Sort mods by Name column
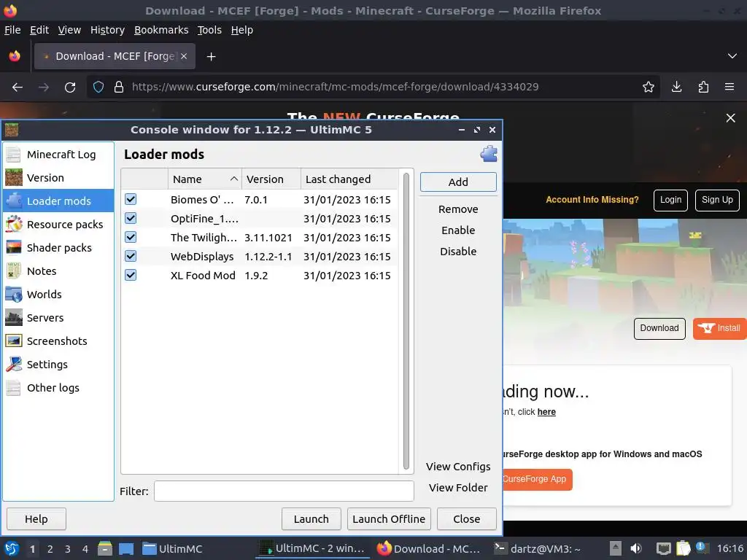 pyautogui.click(x=205, y=179)
